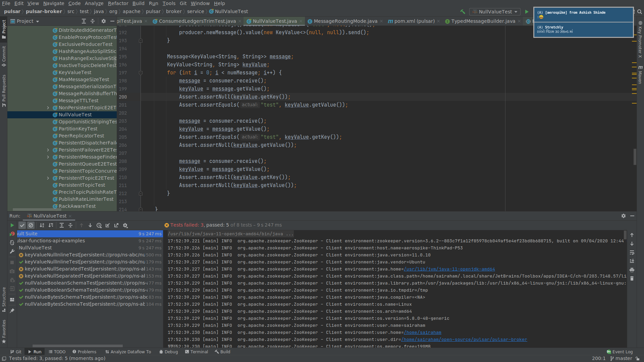The height and width of the screenshot is (362, 644).
Task: Export test results icon
Action: click(116, 225)
